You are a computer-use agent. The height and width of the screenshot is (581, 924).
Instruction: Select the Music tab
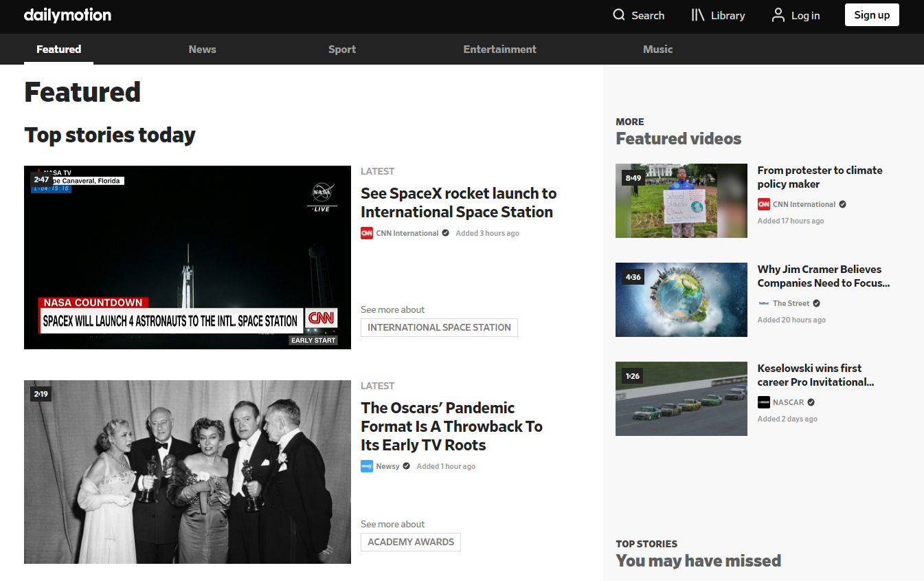coord(657,50)
